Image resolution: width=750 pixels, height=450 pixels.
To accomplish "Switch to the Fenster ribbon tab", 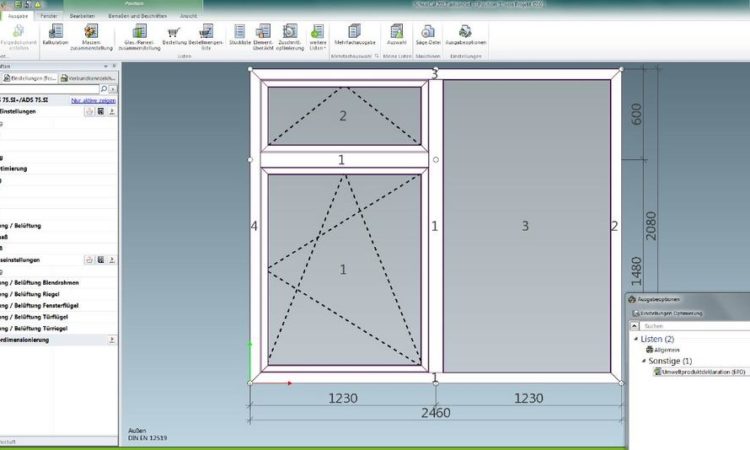I will click(x=47, y=17).
